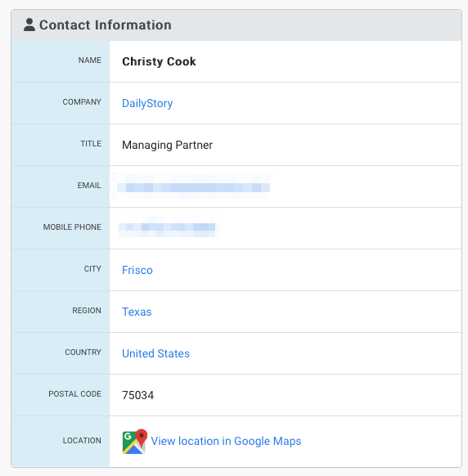Select the name Christy Cook

point(159,61)
